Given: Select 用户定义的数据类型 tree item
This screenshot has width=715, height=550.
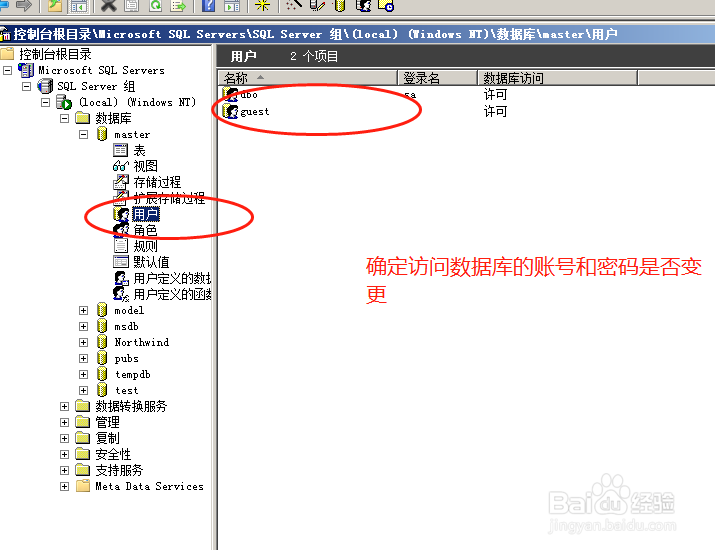Looking at the screenshot, I should (x=172, y=278).
